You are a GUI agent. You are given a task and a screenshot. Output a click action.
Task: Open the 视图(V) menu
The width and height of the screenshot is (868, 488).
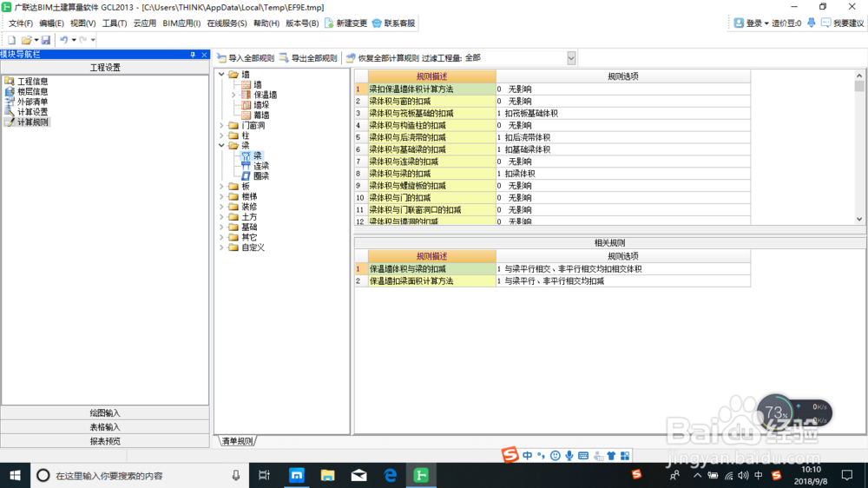coord(82,23)
